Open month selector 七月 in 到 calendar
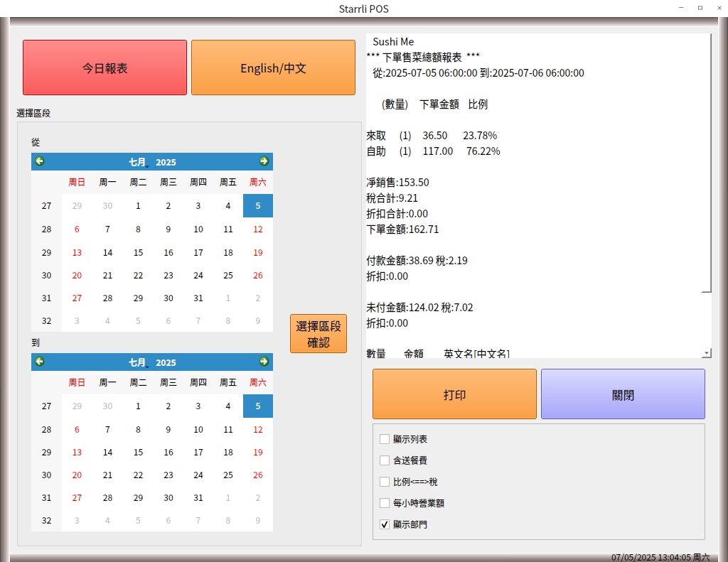This screenshot has height=562, width=728. [x=137, y=362]
